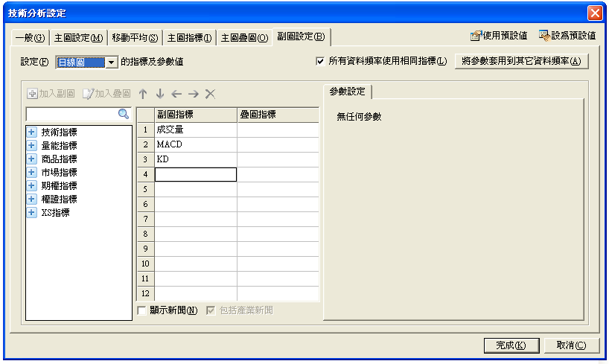The height and width of the screenshot is (364, 609).
Task: Click 設為預設值 set as default icon button
Action: pyautogui.click(x=567, y=36)
